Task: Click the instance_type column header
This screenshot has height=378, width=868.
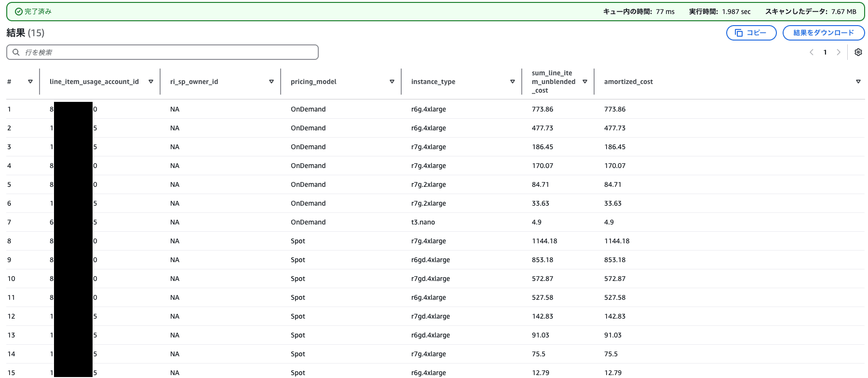Action: click(x=433, y=82)
